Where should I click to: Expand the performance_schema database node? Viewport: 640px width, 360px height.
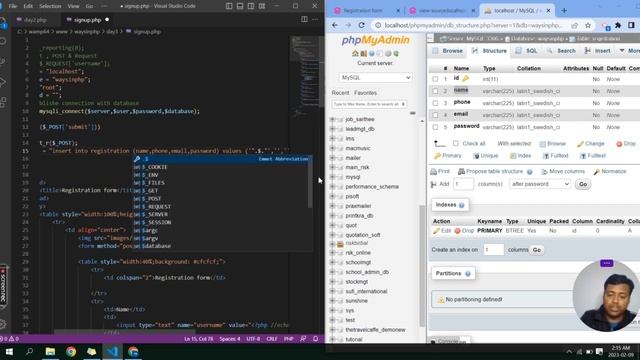(332, 187)
